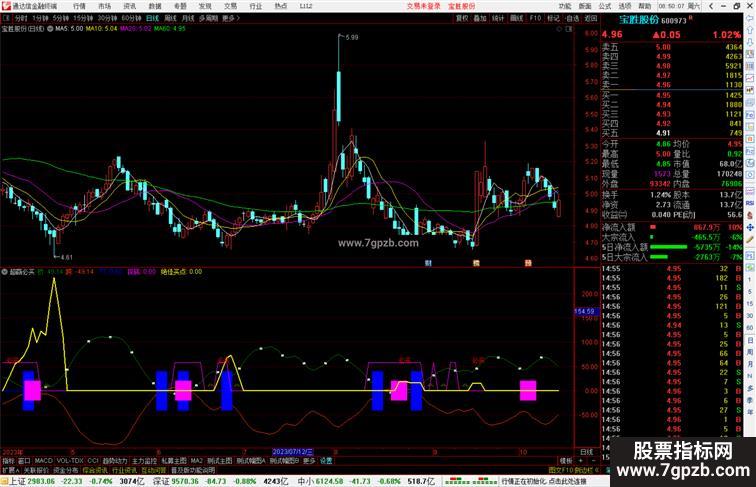
Task: Click the 画线 drawing button
Action: point(516,18)
